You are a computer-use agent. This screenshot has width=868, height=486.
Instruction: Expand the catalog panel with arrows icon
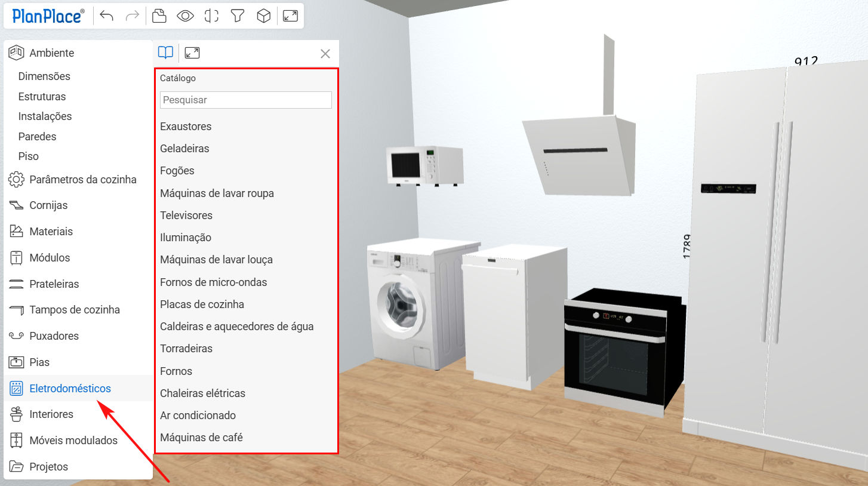[192, 53]
